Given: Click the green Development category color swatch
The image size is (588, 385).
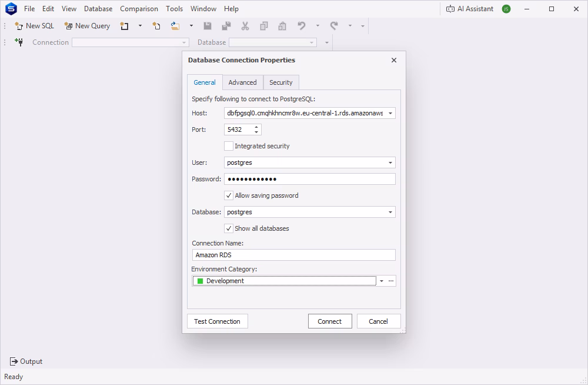Looking at the screenshot, I should [201, 281].
